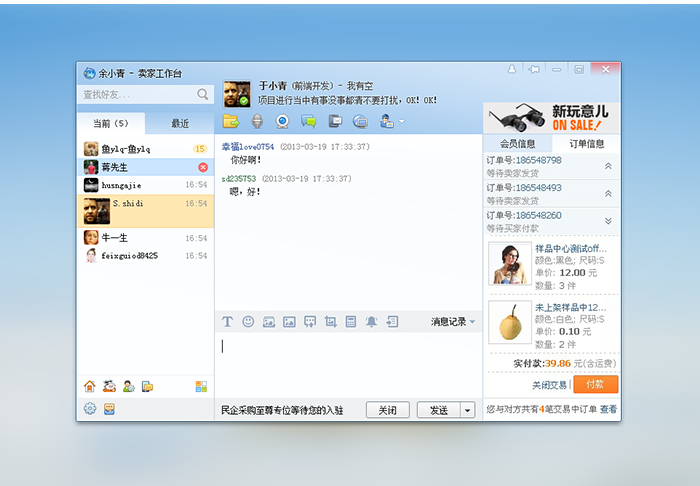The width and height of the screenshot is (700, 486).
Task: Click the send file folder icon
Action: pos(231,122)
